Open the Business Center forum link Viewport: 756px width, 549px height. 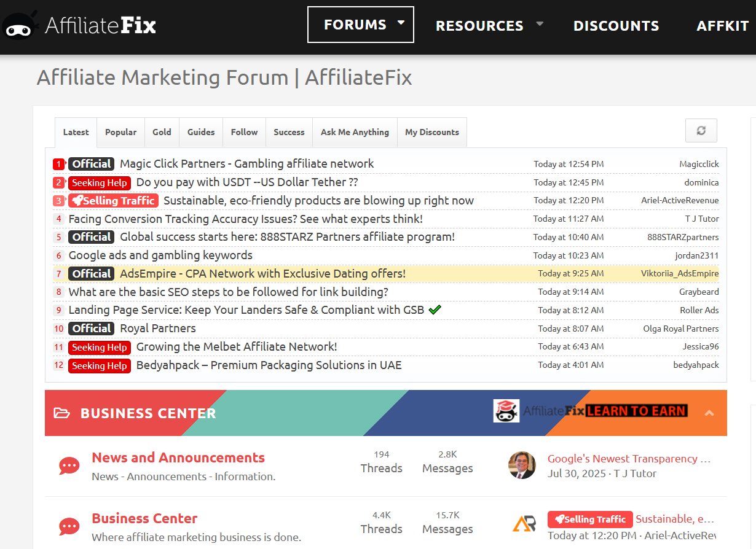pyautogui.click(x=144, y=519)
